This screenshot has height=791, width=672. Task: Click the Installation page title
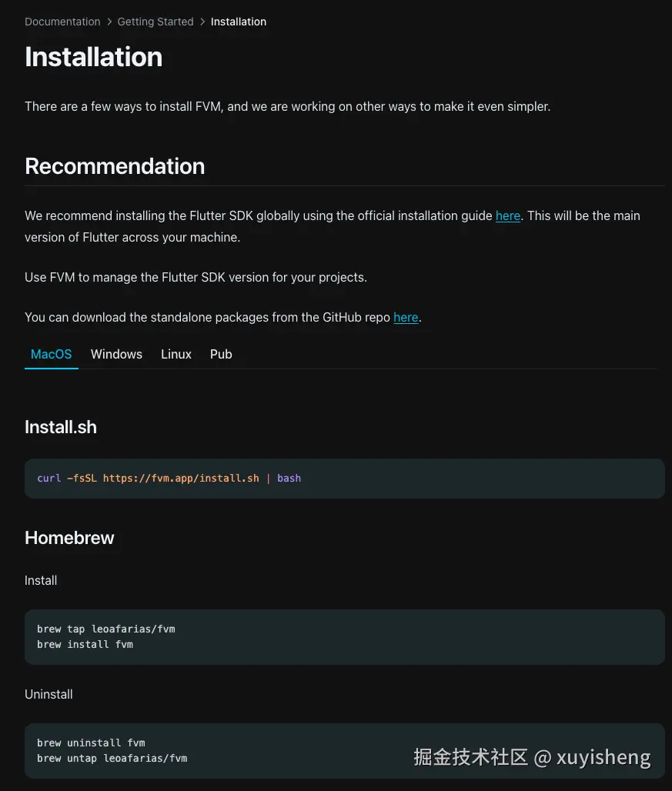coord(93,57)
